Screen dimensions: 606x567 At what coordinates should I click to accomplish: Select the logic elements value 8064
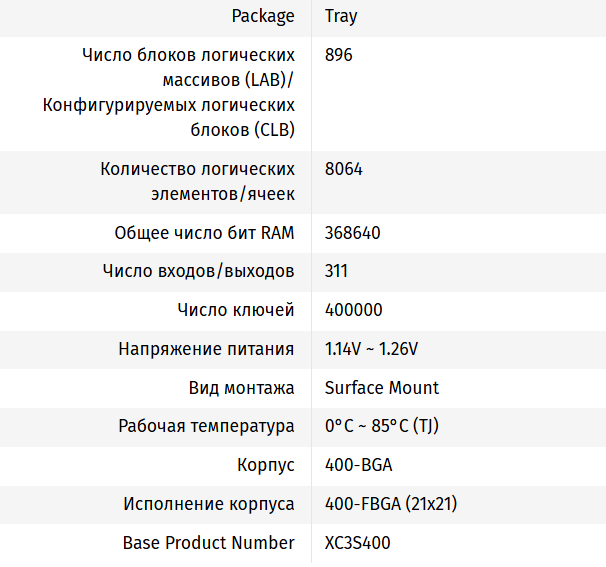pos(344,169)
